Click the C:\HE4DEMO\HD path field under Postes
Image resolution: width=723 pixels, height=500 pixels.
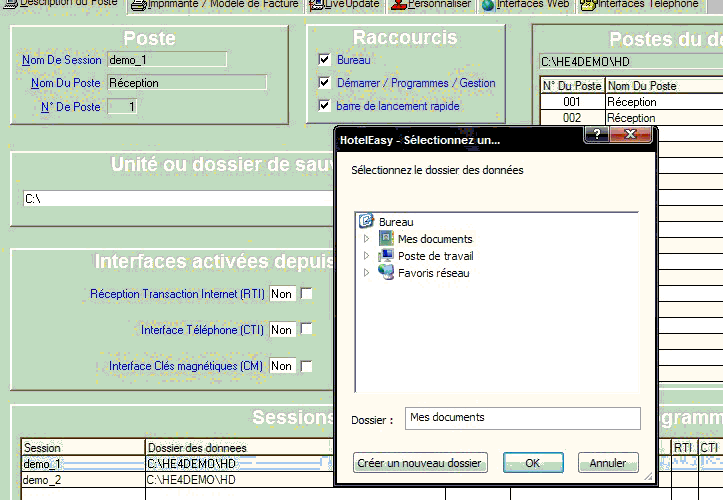pyautogui.click(x=631, y=61)
